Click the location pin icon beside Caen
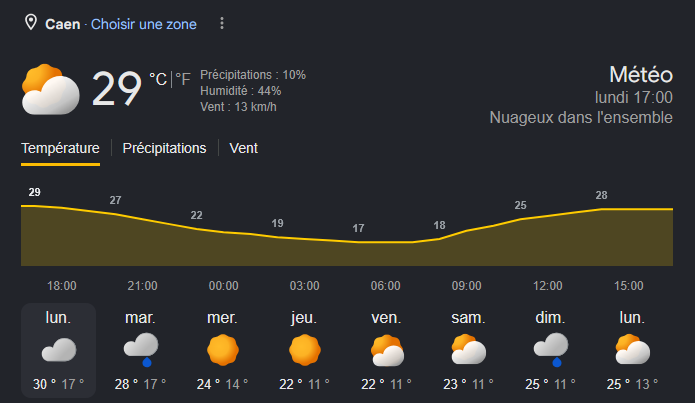The height and width of the screenshot is (403, 695). click(x=31, y=22)
